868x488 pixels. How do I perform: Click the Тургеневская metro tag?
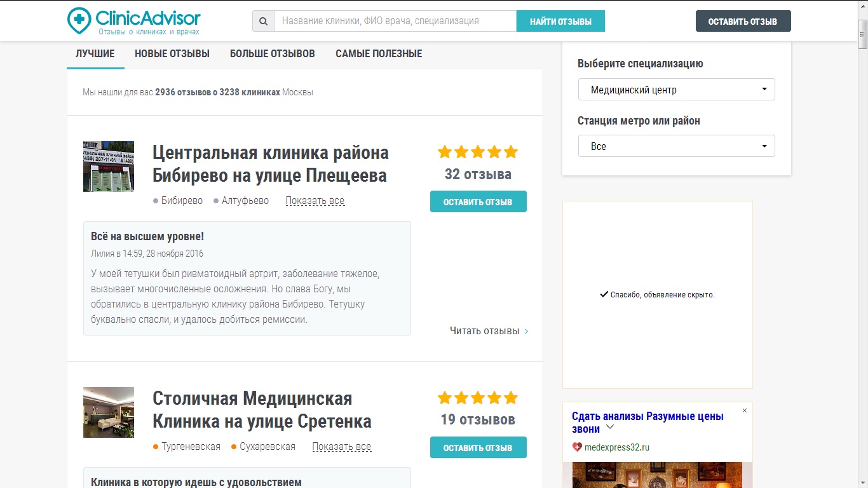tap(187, 447)
